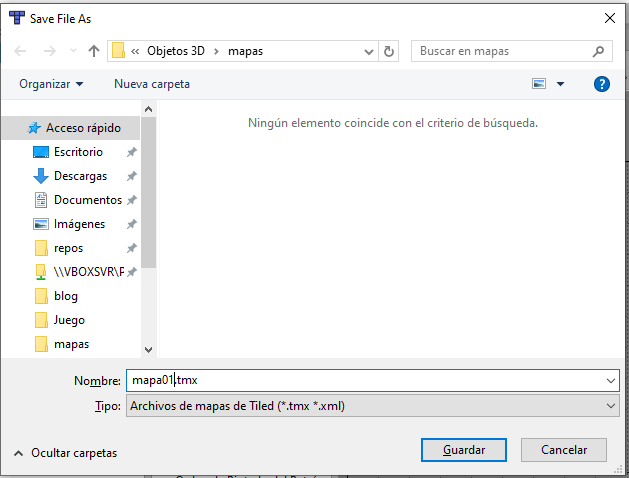629x478 pixels.
Task: Click the change view layout icon
Action: point(539,84)
